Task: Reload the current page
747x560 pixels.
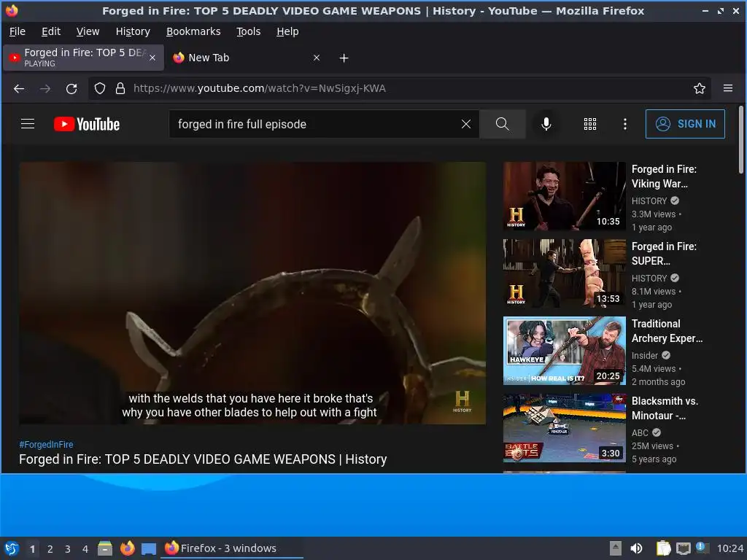Action: click(71, 88)
